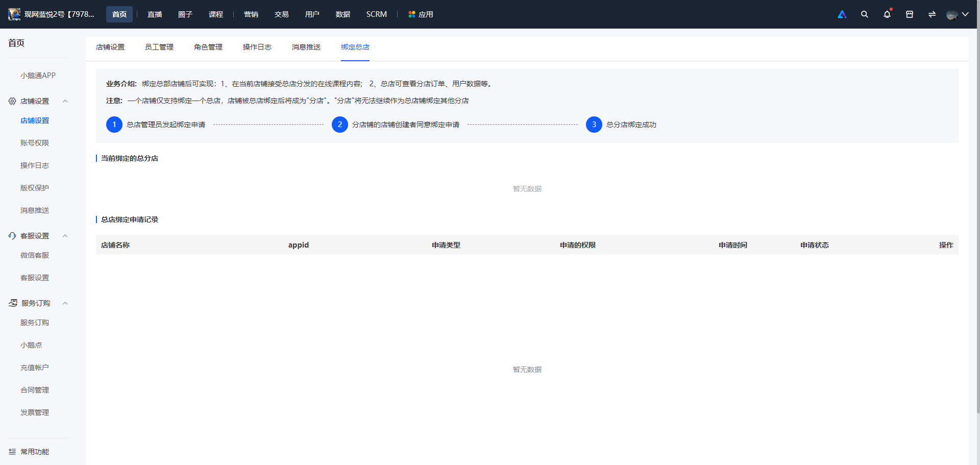The image size is (980, 465).
Task: Click the shop avatar logo top left
Action: pos(14,14)
